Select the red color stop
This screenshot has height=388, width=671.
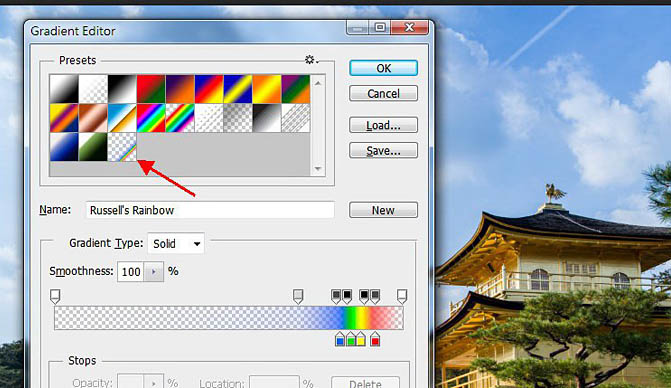(x=375, y=339)
